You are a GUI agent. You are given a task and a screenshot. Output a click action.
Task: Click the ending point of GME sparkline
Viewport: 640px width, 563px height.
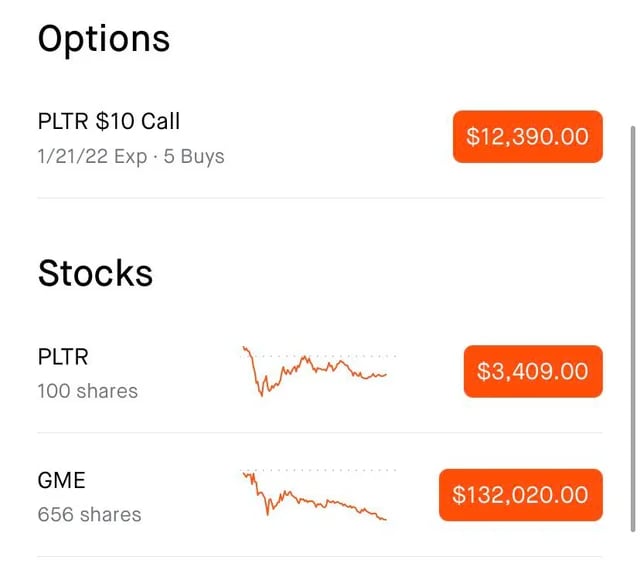(385, 519)
